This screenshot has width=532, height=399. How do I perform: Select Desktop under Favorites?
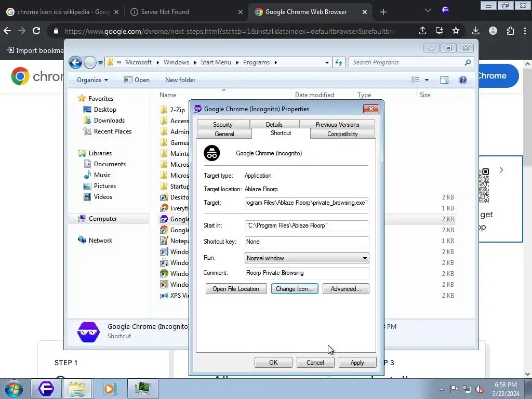tap(100, 110)
